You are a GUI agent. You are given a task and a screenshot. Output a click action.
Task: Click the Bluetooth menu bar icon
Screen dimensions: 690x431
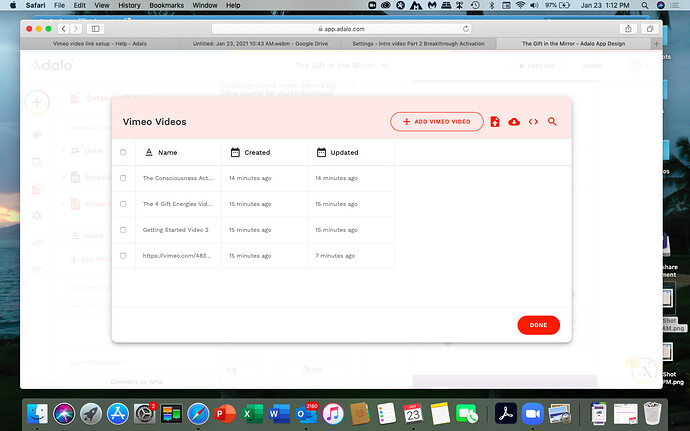coord(492,5)
